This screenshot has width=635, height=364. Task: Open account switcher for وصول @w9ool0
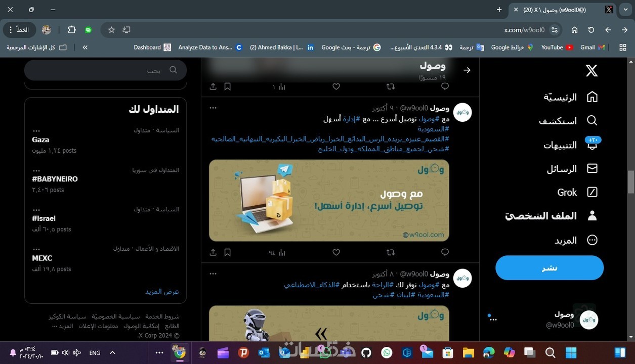pyautogui.click(x=543, y=320)
